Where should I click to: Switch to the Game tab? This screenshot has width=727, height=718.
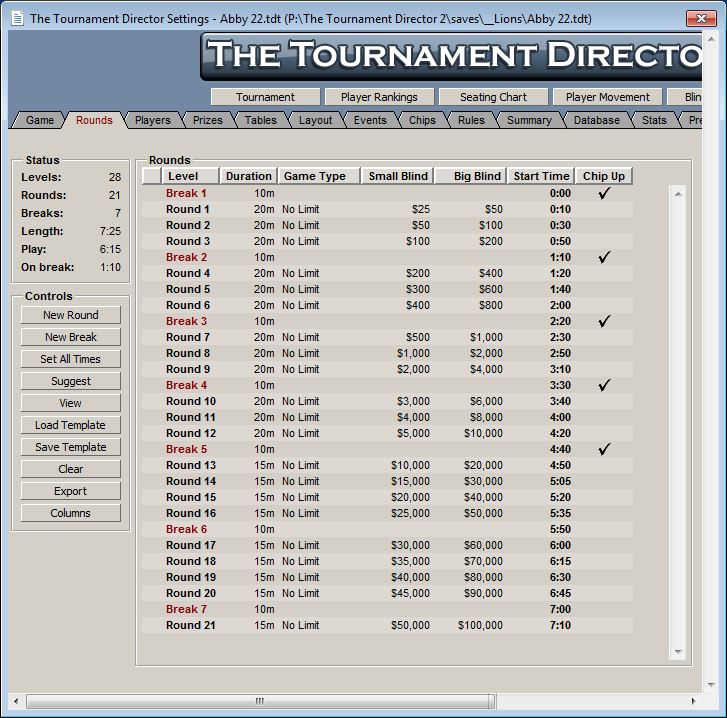[x=39, y=120]
